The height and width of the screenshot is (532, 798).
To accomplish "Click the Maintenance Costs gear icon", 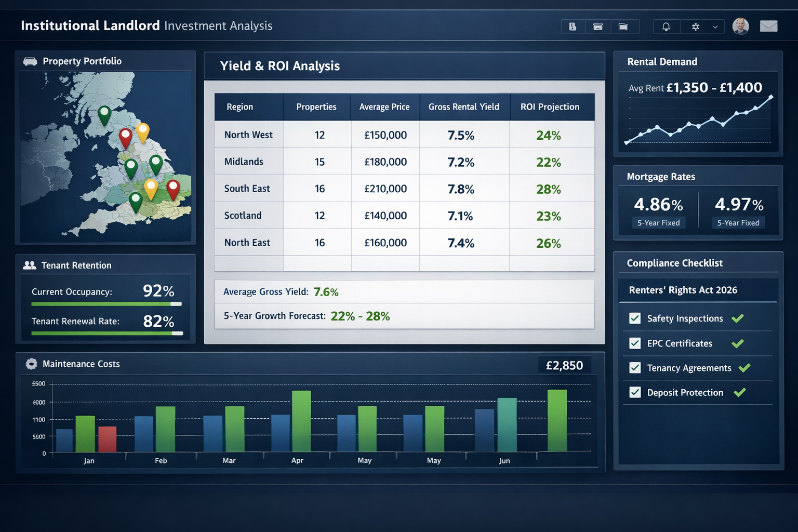I will (31, 364).
